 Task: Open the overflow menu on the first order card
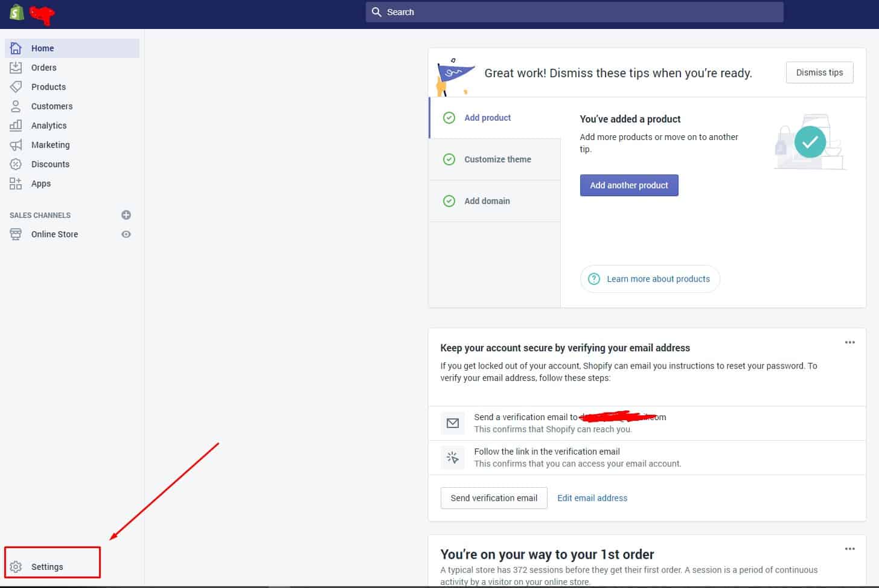pos(849,548)
